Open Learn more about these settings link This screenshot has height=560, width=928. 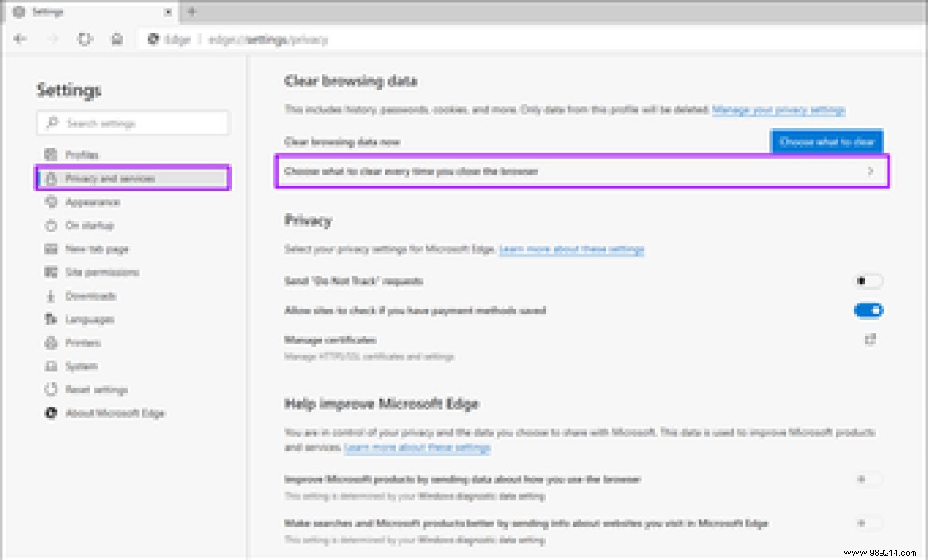(571, 249)
